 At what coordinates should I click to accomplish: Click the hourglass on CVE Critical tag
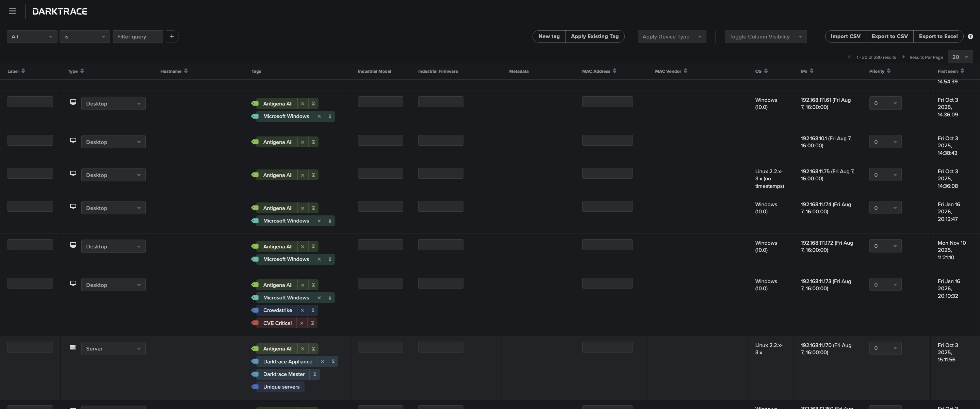[312, 323]
